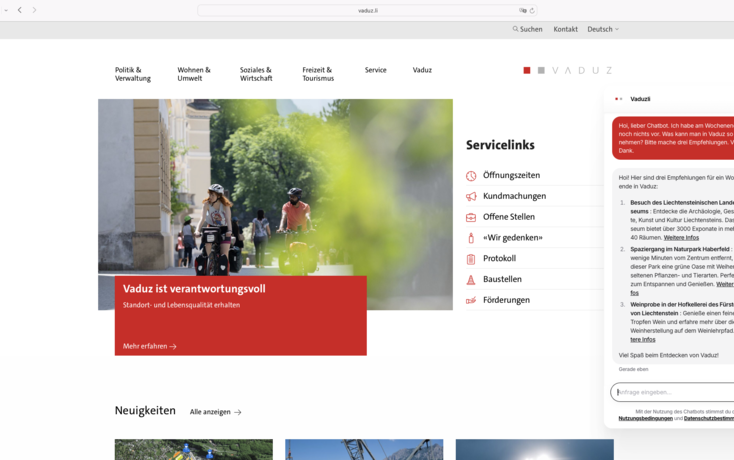734x460 pixels.
Task: Open the Öffnungszeiten service link
Action: pyautogui.click(x=511, y=175)
